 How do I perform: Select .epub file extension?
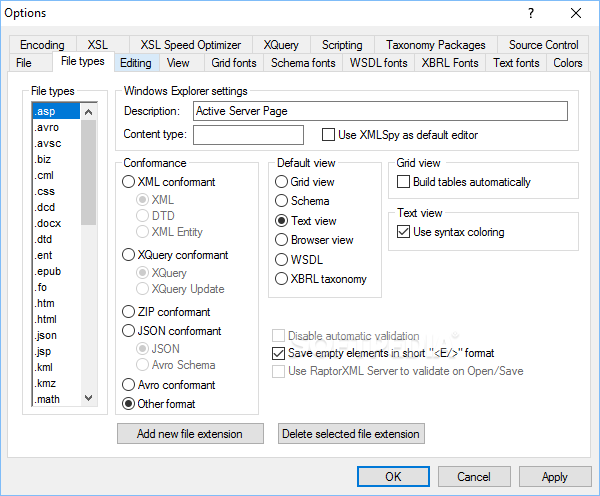(x=56, y=271)
